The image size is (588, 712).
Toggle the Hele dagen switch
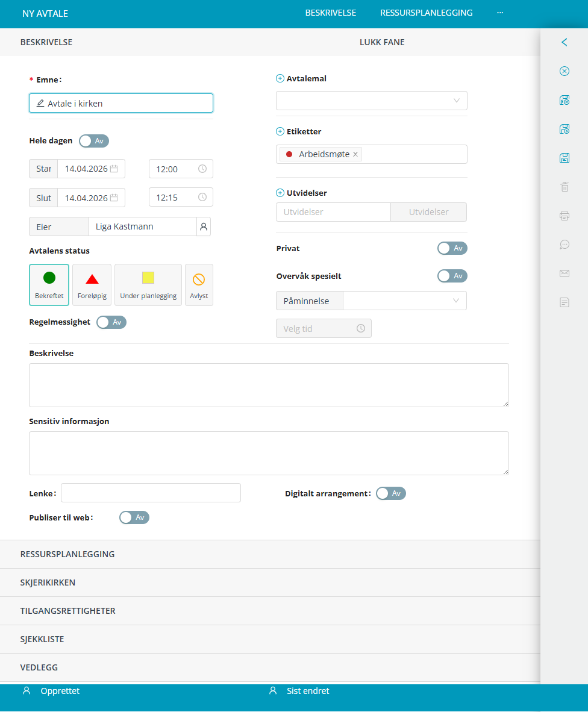pyautogui.click(x=94, y=141)
